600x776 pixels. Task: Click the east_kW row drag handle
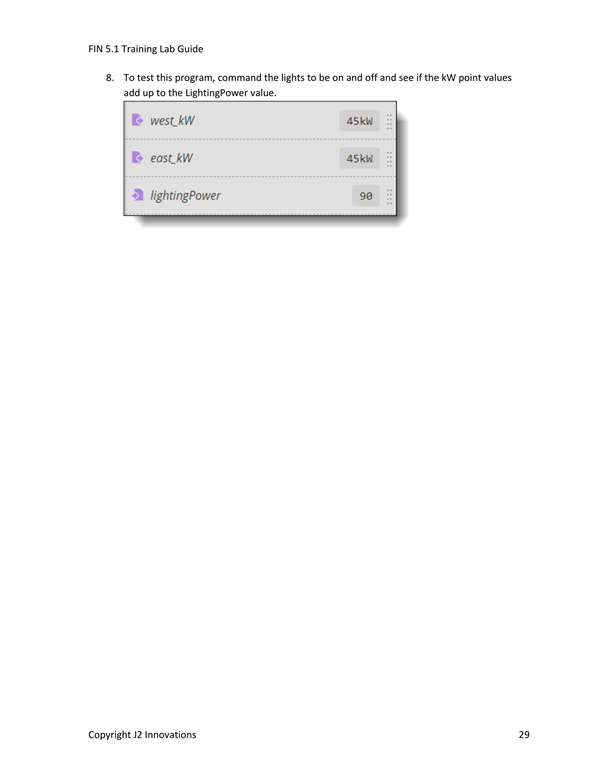click(389, 159)
